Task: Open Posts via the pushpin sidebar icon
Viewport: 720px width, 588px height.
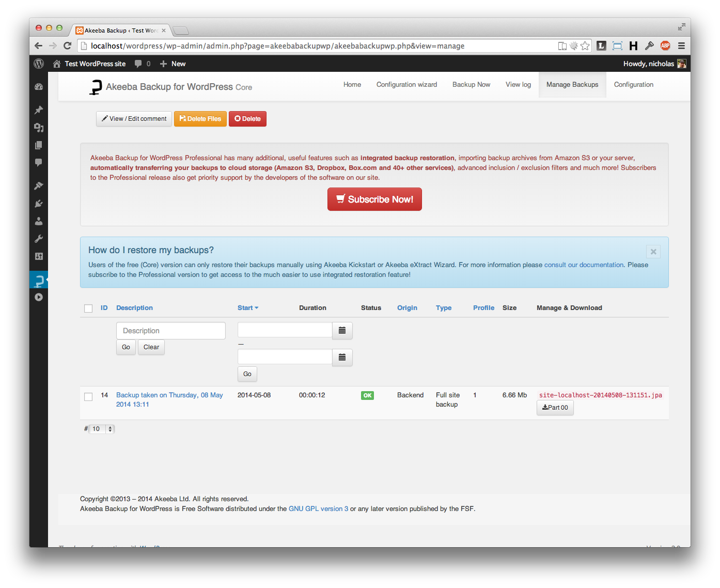Action: pos(39,110)
